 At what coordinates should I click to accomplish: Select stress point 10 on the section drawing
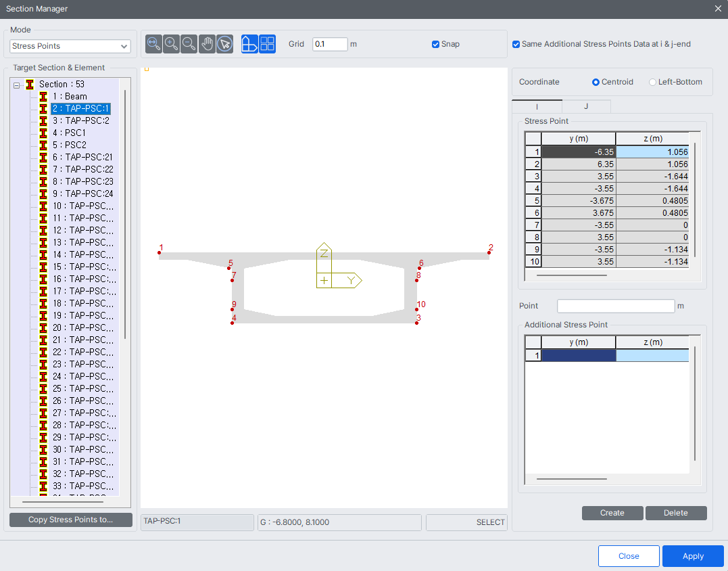(x=417, y=309)
